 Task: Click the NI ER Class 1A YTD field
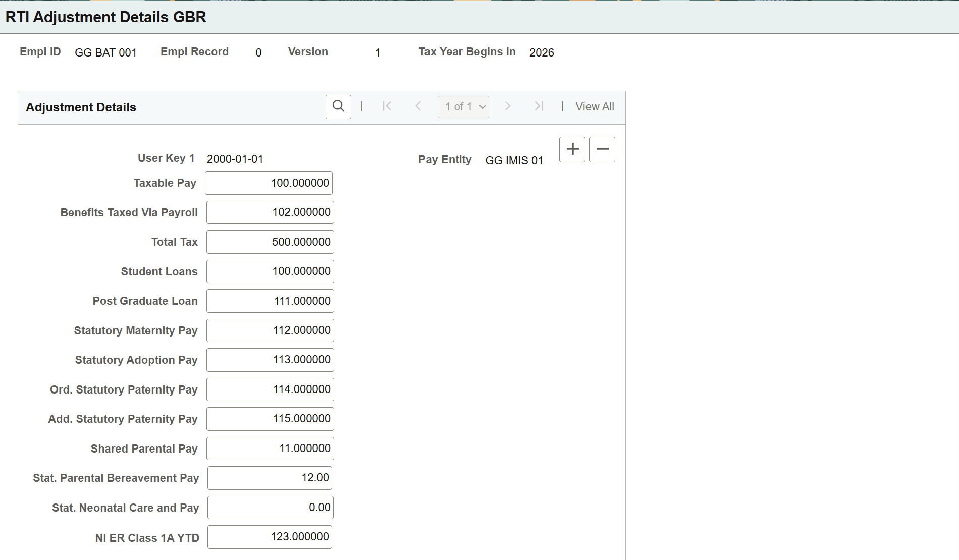[x=270, y=537]
